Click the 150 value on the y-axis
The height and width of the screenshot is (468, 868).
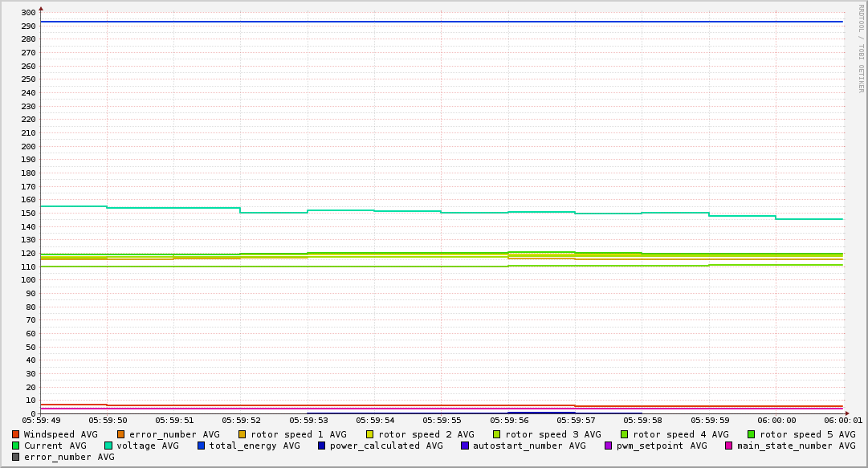click(27, 214)
